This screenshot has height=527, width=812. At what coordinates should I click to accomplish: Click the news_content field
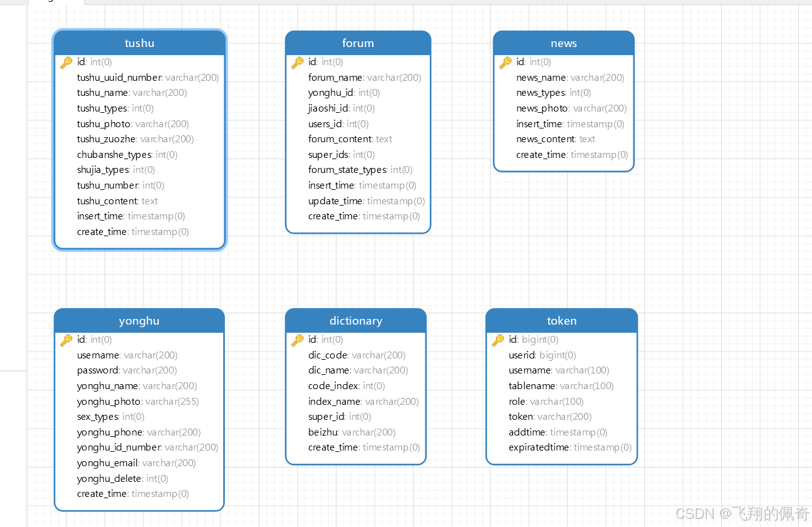click(556, 139)
